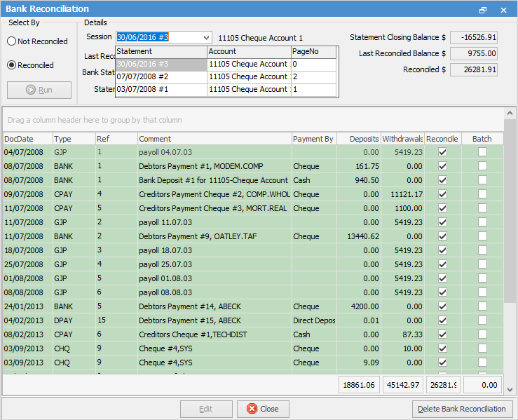Click the restore window icon in title bar
Screen dimensions: 518x420
[x=483, y=10]
